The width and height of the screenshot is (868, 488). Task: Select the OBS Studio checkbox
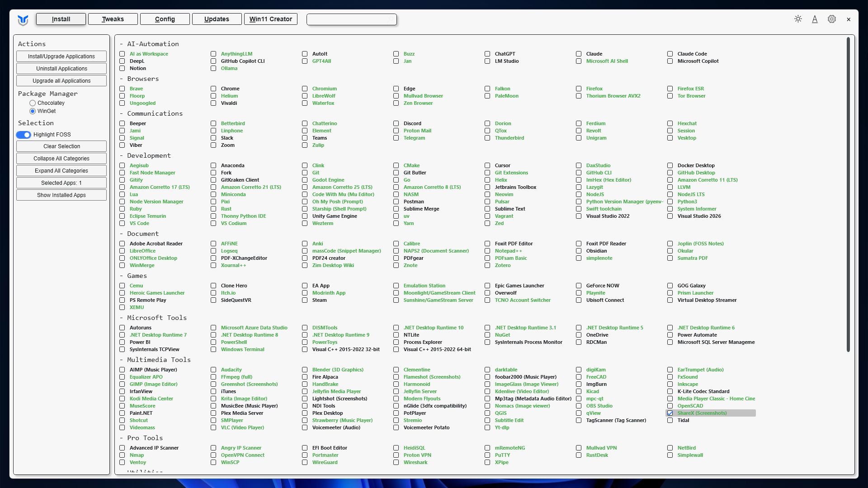579,406
